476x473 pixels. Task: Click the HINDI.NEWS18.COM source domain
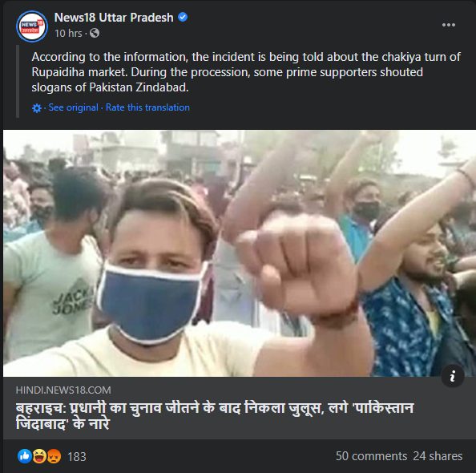(x=63, y=390)
